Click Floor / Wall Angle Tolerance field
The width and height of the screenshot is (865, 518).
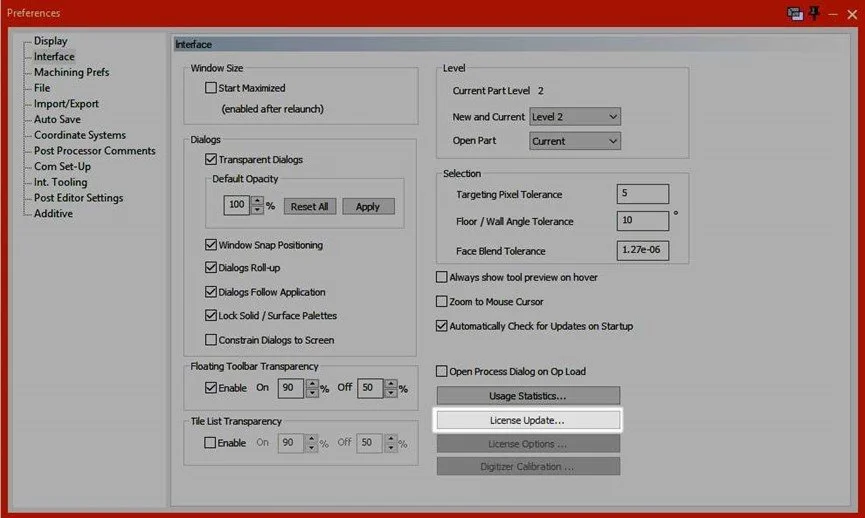[643, 221]
